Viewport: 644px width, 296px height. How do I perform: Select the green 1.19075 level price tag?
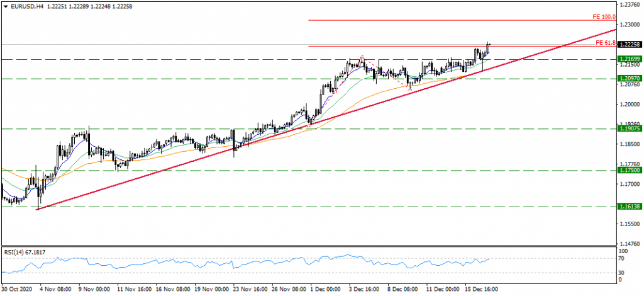630,128
